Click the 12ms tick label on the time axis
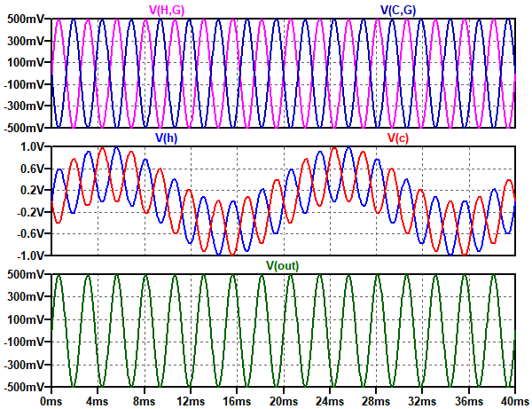The width and height of the screenshot is (532, 409). [x=190, y=400]
